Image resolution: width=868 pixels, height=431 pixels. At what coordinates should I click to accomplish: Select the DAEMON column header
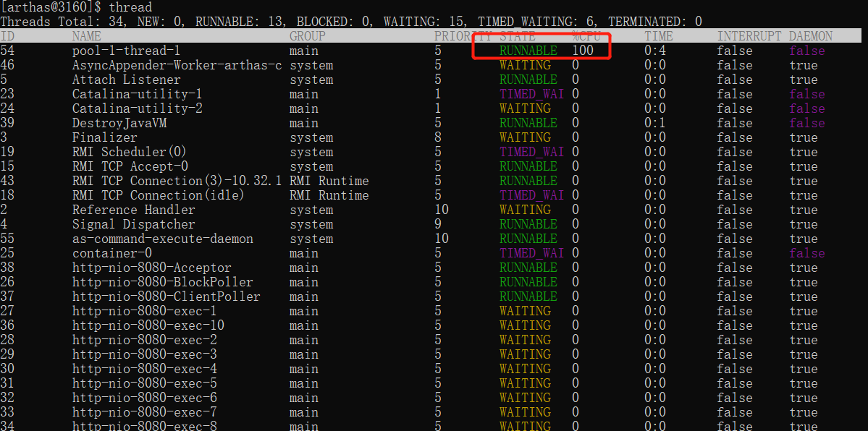[811, 36]
